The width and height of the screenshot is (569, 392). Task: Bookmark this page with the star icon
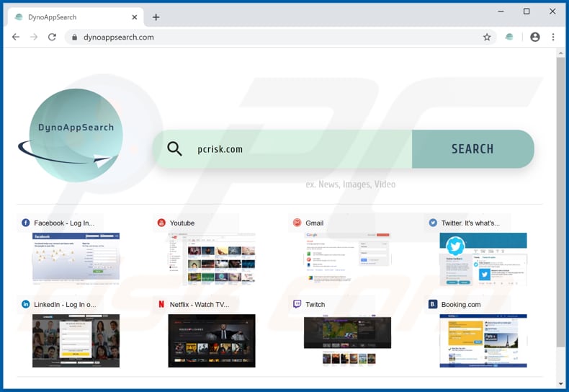click(487, 37)
